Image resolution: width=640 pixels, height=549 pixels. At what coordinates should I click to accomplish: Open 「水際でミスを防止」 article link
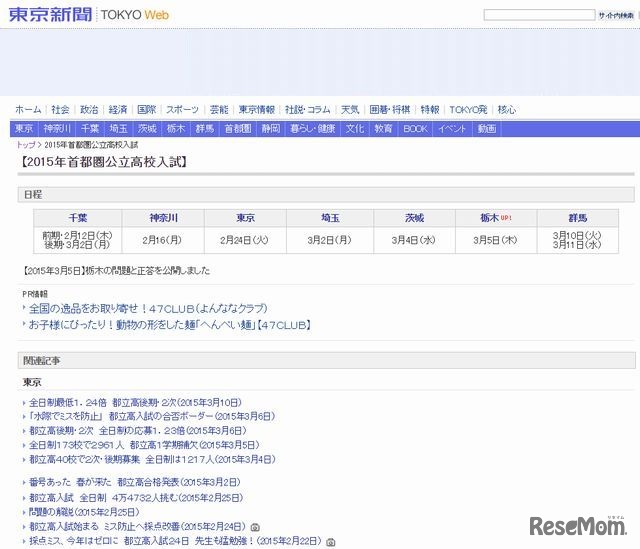tap(152, 416)
